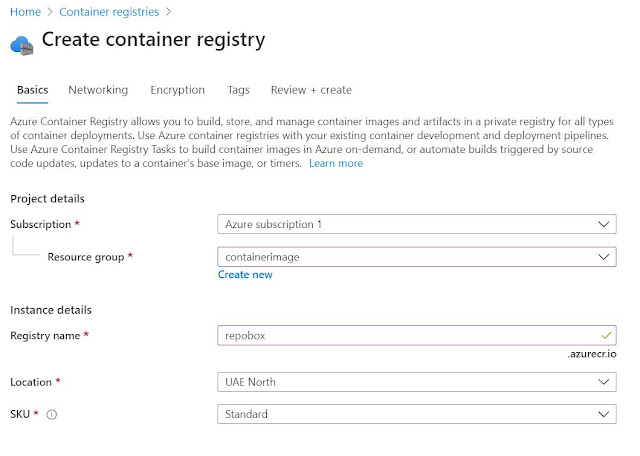Go to the Review + create tab
This screenshot has height=456, width=640.
[311, 90]
